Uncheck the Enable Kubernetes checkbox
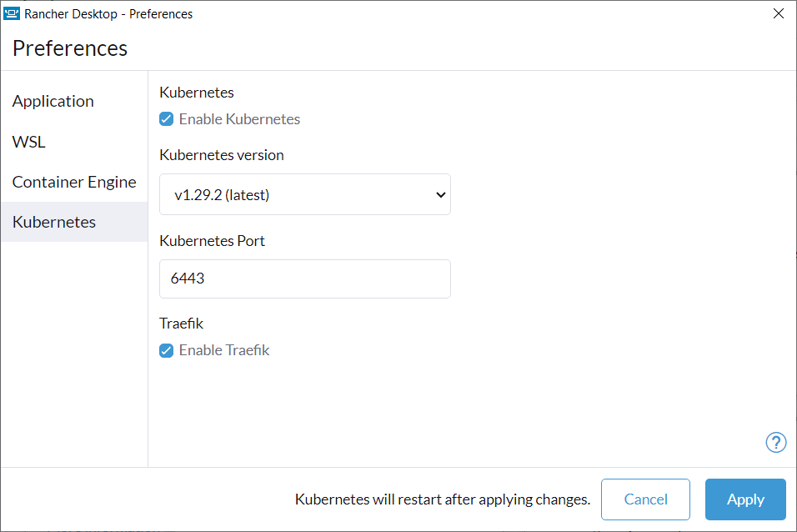797x532 pixels. coord(166,119)
